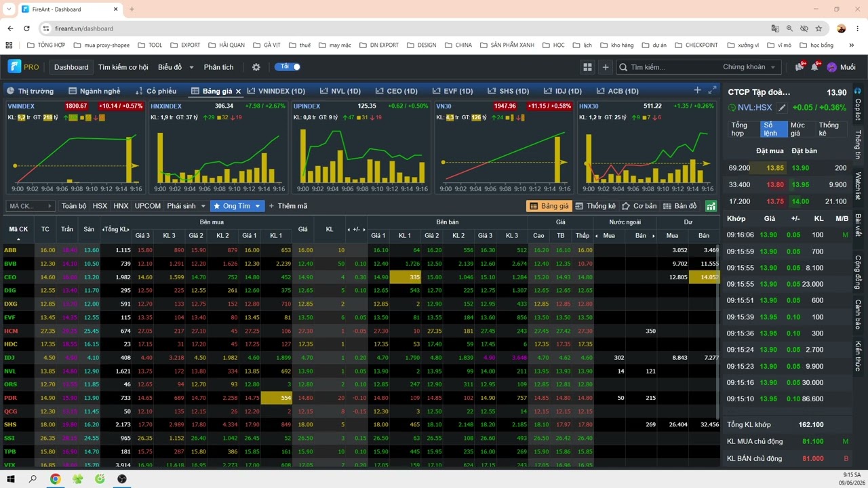
Task: Click the Dashboard menu button
Action: pyautogui.click(x=71, y=67)
